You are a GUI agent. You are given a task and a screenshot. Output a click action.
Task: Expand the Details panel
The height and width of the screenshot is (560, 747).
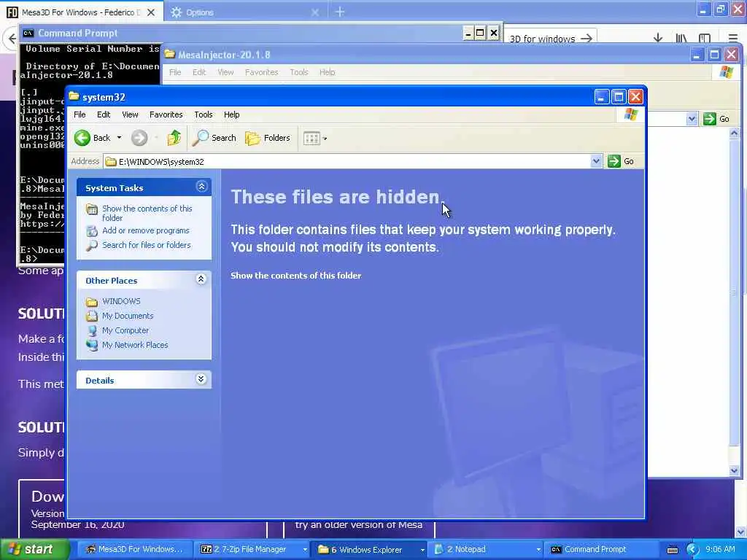[201, 379]
